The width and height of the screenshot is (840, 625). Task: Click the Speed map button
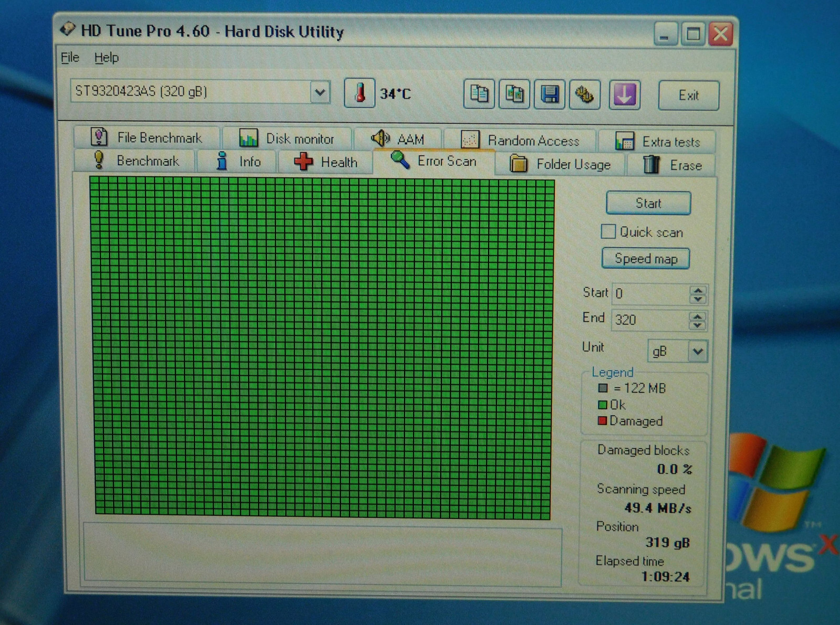tap(646, 259)
